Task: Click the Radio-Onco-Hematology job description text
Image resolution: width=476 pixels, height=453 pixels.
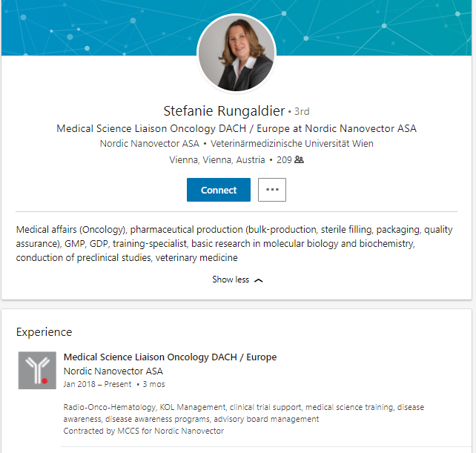Action: coord(243,413)
